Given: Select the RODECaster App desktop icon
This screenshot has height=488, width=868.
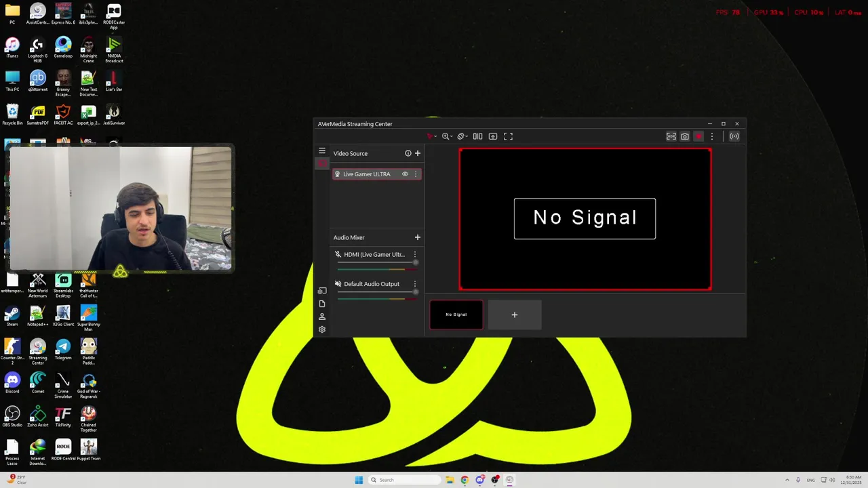Looking at the screenshot, I should click(x=114, y=16).
